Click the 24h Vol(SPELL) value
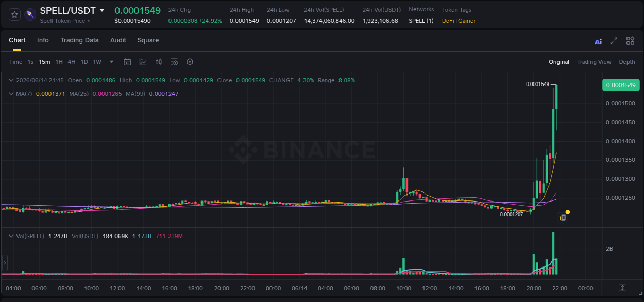The image size is (644, 302). pos(329,21)
